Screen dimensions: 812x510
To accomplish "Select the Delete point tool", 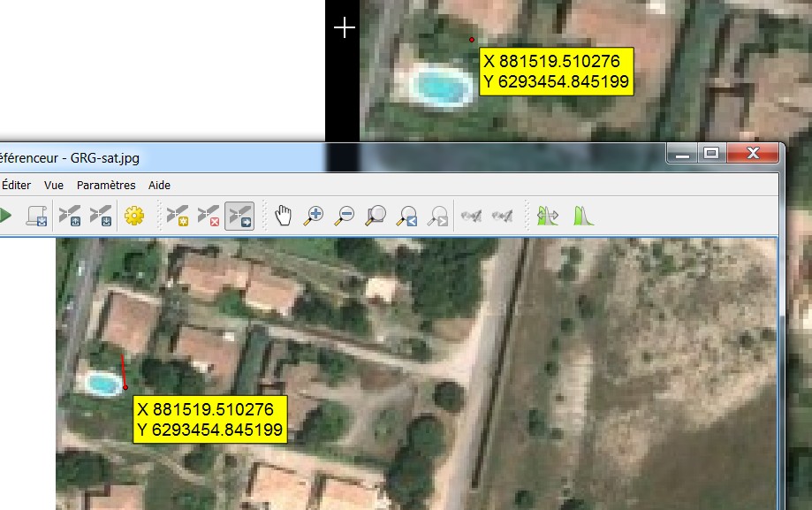I will (x=209, y=216).
